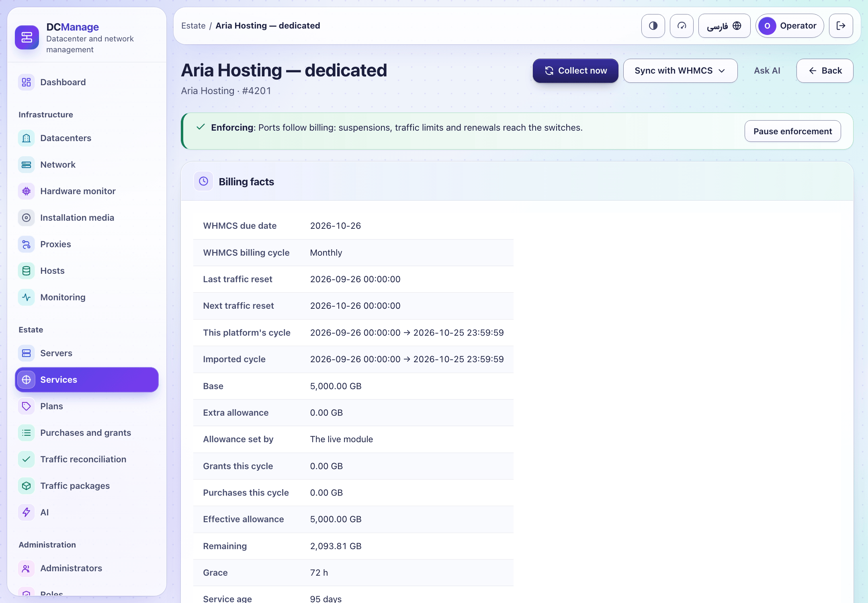Click the Estate breadcrumb link
Screen dimensions: 868x603
[193, 26]
